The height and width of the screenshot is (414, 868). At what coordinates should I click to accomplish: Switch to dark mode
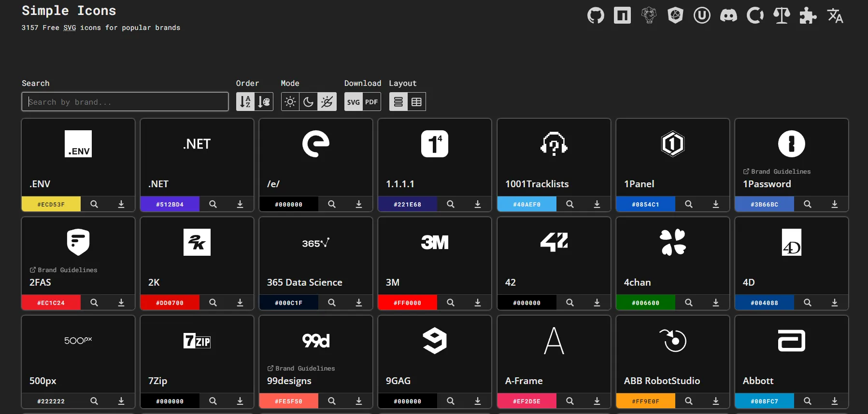pyautogui.click(x=308, y=102)
